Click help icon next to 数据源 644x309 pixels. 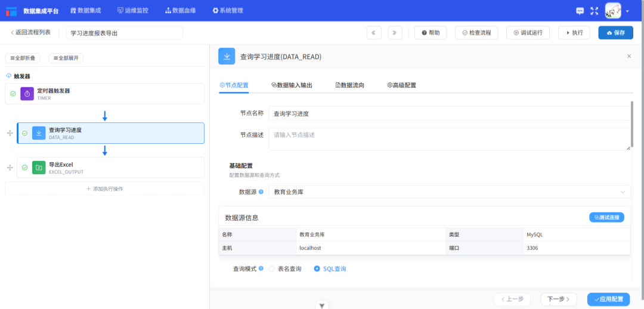261,192
